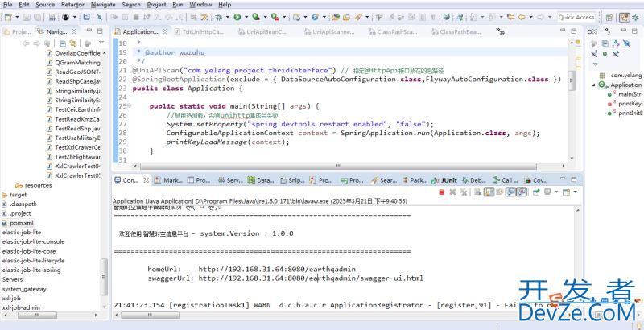The image size is (644, 330).
Task: Select pom.xml in Navigator tree
Action: [x=18, y=223]
